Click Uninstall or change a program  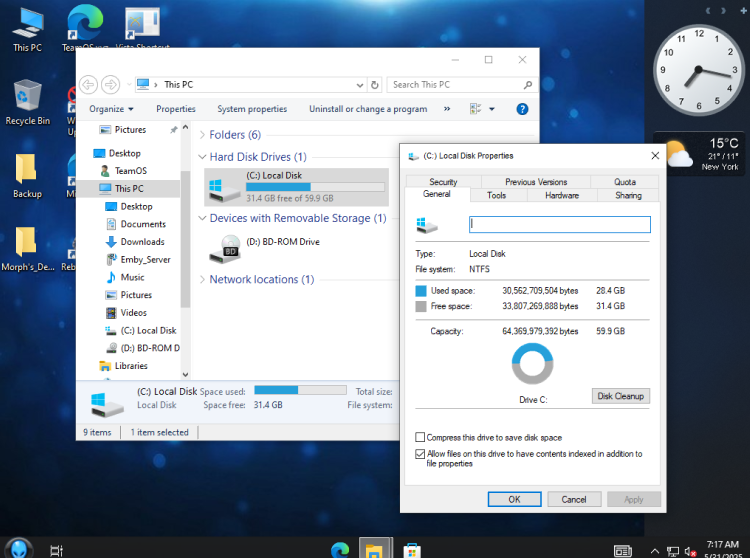(x=368, y=109)
